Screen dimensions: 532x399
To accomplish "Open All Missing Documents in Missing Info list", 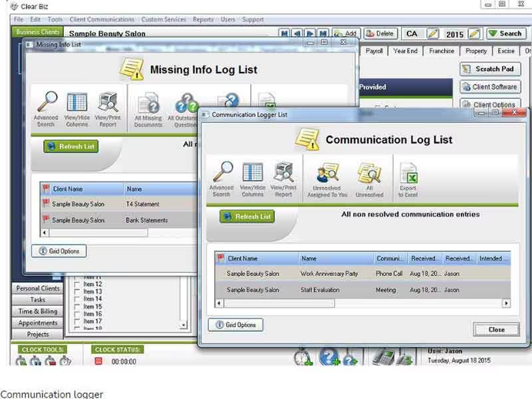I will point(148,110).
